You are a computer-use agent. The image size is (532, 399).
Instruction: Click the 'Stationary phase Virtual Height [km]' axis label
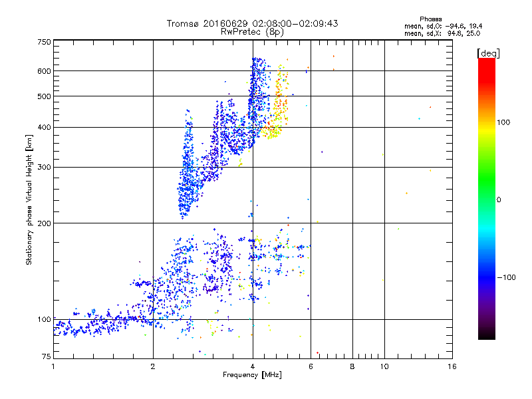(29, 200)
